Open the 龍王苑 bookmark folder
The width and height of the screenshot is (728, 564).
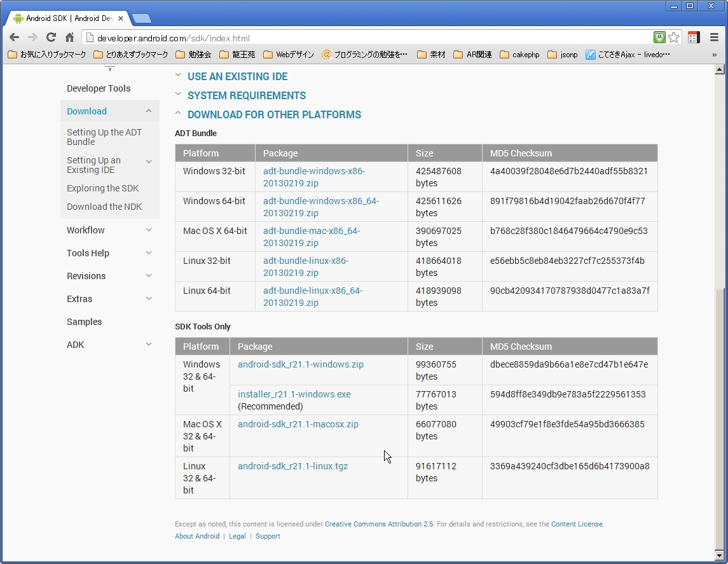237,55
